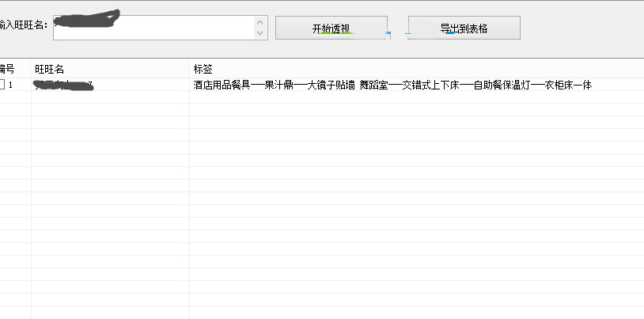644x319 pixels.
Task: Click the up arrow in the input box scrollbar
Action: coord(260,21)
